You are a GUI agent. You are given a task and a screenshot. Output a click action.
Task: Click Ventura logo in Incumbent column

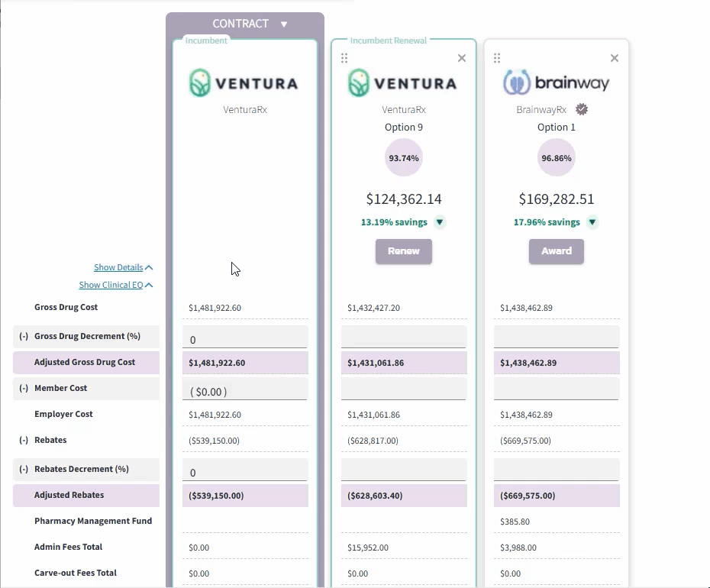point(244,83)
